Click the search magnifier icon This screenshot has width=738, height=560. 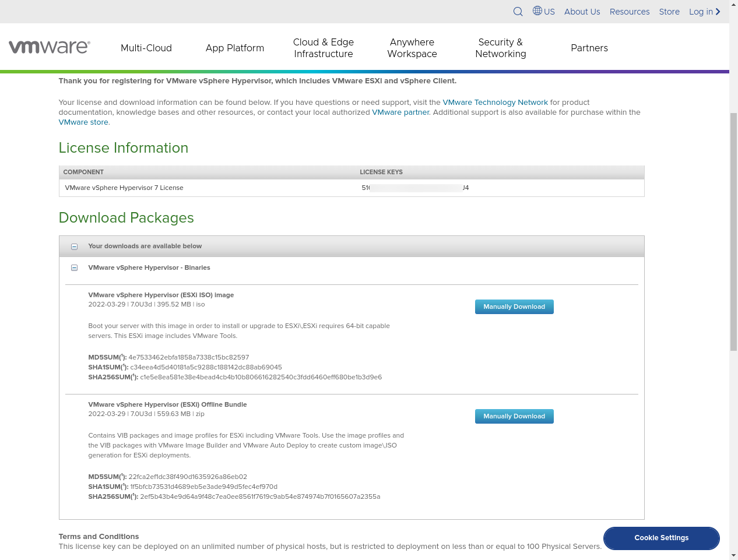pyautogui.click(x=518, y=12)
